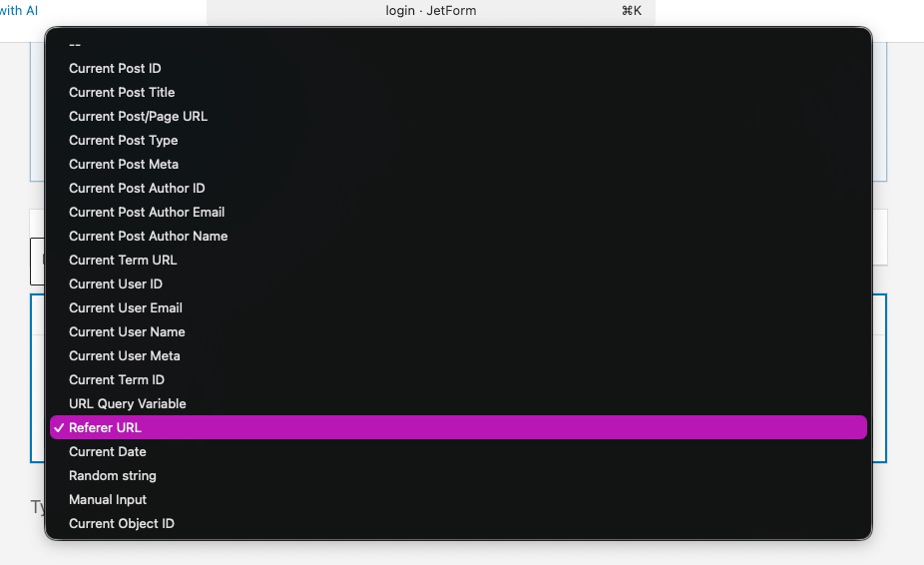Choose Current Post Type entry
Image resolution: width=924 pixels, height=565 pixels.
tap(123, 140)
